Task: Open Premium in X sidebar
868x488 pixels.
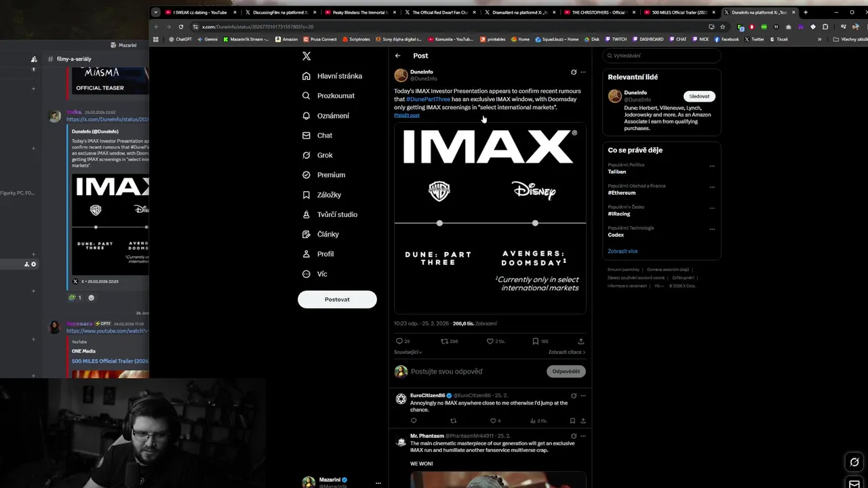Action: (x=323, y=175)
